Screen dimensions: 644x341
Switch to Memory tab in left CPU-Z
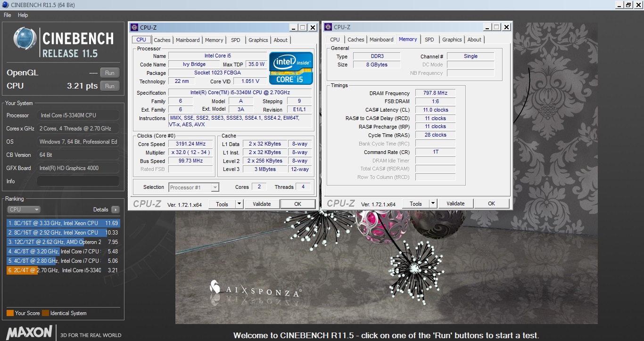(214, 40)
